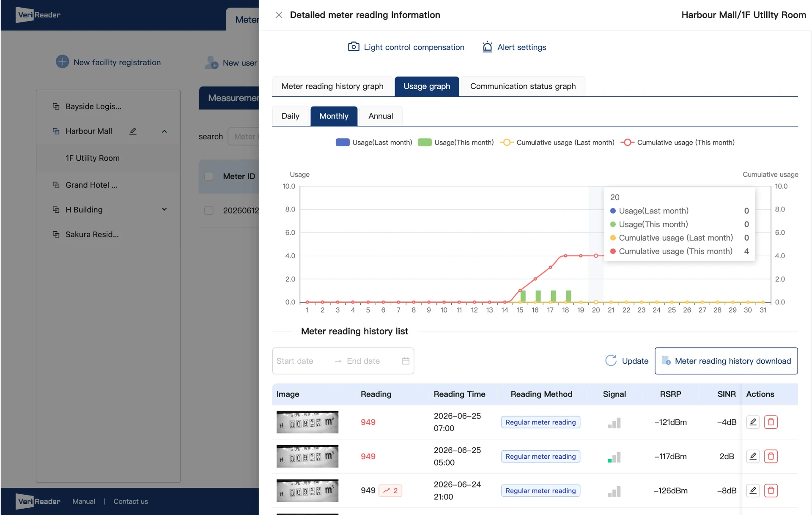
Task: Expand the H Building tree node
Action: [165, 209]
